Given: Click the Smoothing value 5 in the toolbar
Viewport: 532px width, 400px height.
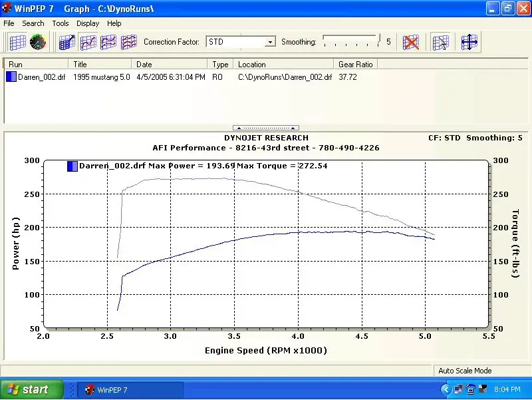Looking at the screenshot, I should [388, 42].
